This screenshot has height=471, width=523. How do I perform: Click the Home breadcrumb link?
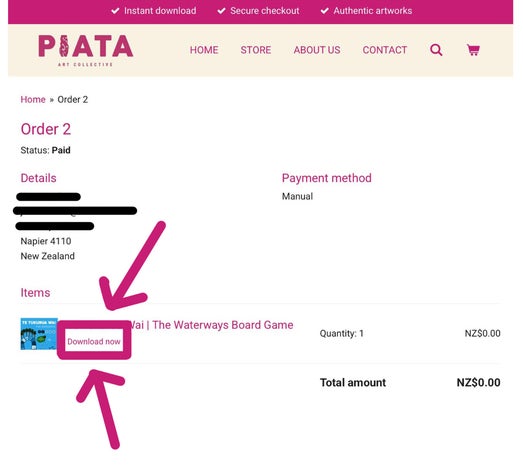tap(33, 99)
